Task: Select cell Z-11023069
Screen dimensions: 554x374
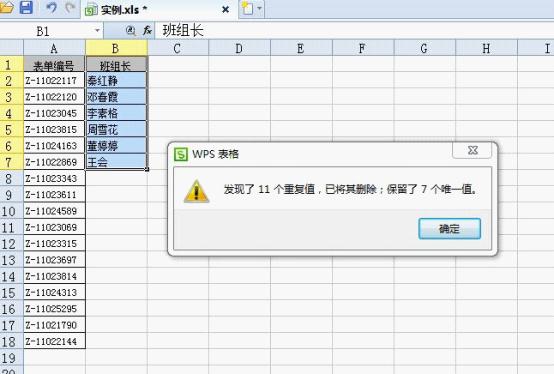Action: coord(54,227)
